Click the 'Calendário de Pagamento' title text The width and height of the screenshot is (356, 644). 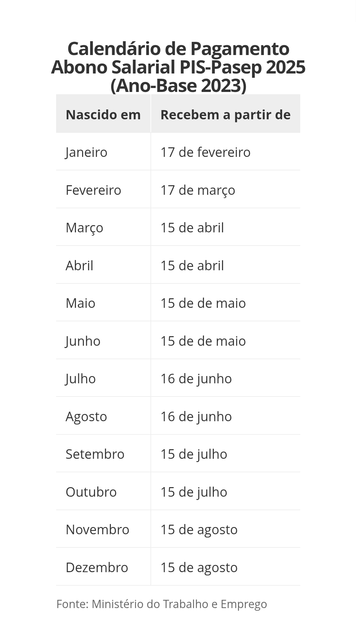click(178, 48)
